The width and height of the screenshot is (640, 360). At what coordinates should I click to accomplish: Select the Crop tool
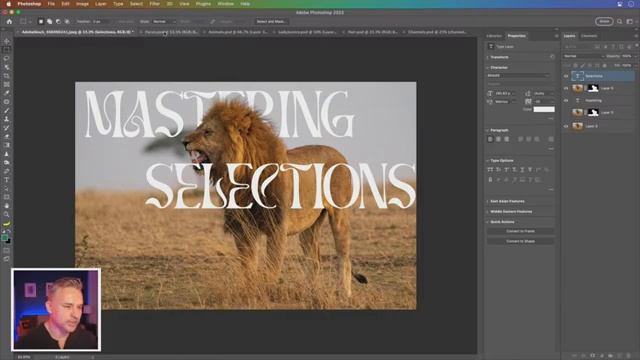[x=7, y=76]
